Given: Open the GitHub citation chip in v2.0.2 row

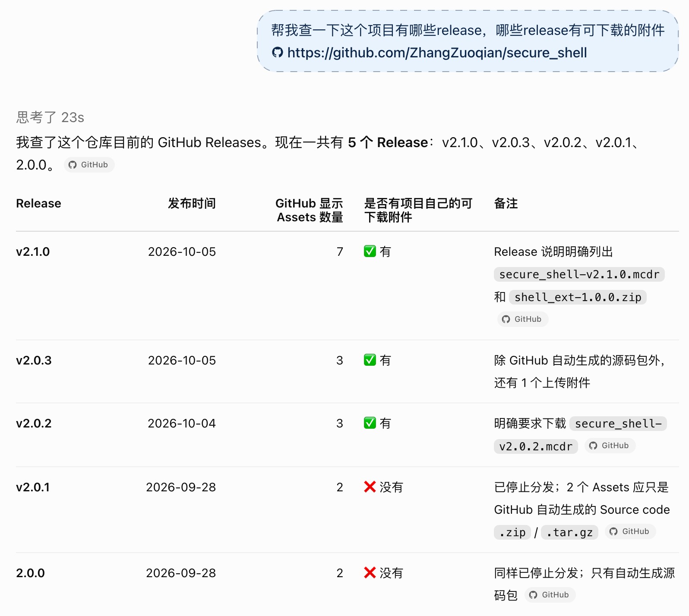Looking at the screenshot, I should tap(610, 446).
